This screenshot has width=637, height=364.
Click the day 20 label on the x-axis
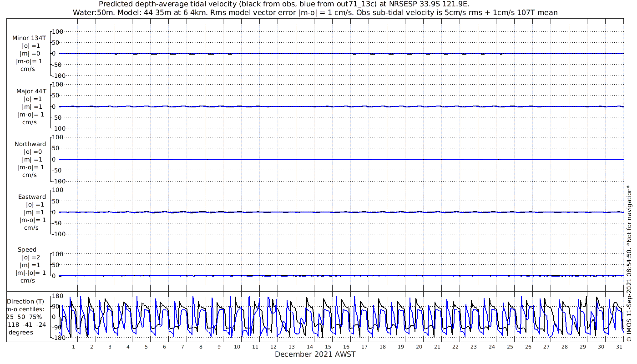pos(419,347)
